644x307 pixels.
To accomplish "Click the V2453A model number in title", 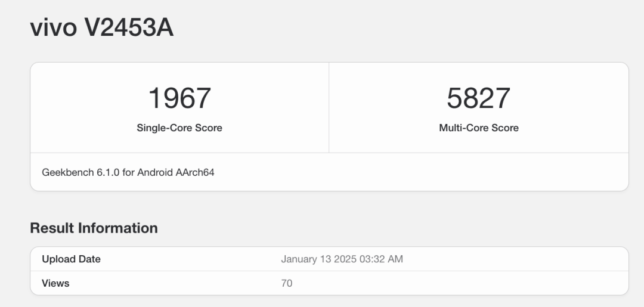I will tap(128, 28).
